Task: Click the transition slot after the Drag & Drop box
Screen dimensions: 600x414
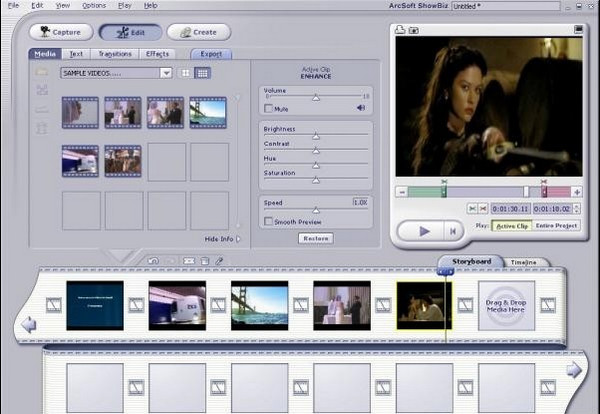Action: (548, 305)
